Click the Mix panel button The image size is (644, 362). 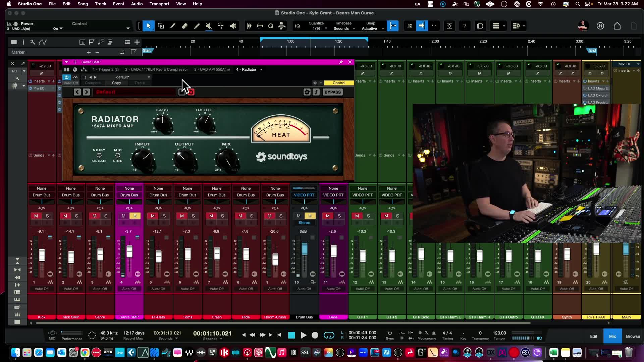coord(612,336)
